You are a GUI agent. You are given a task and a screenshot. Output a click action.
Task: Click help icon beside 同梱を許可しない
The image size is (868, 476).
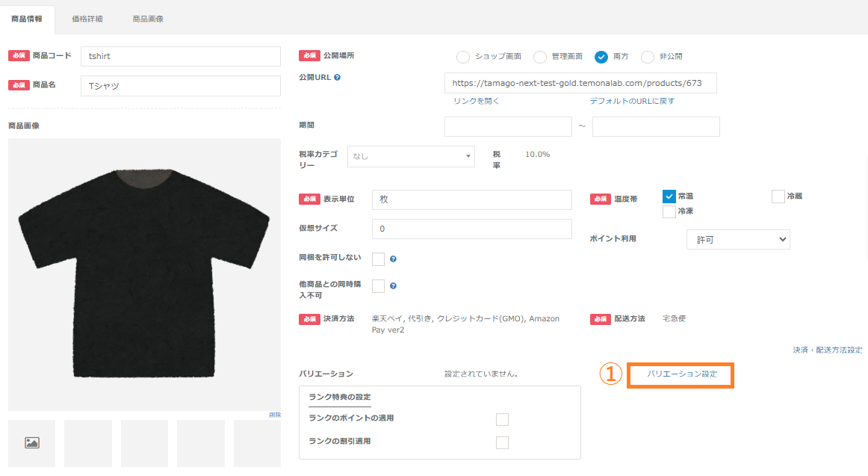point(393,259)
